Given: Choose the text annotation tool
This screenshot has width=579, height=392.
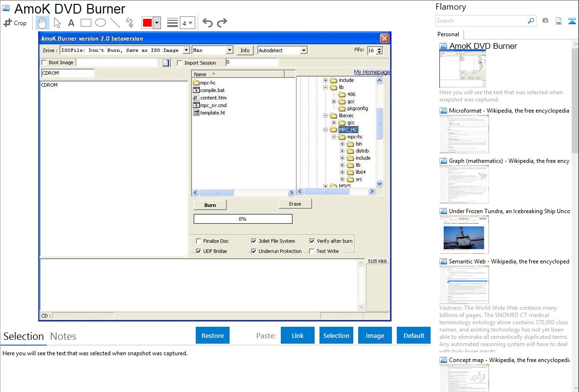Looking at the screenshot, I should 71,23.
